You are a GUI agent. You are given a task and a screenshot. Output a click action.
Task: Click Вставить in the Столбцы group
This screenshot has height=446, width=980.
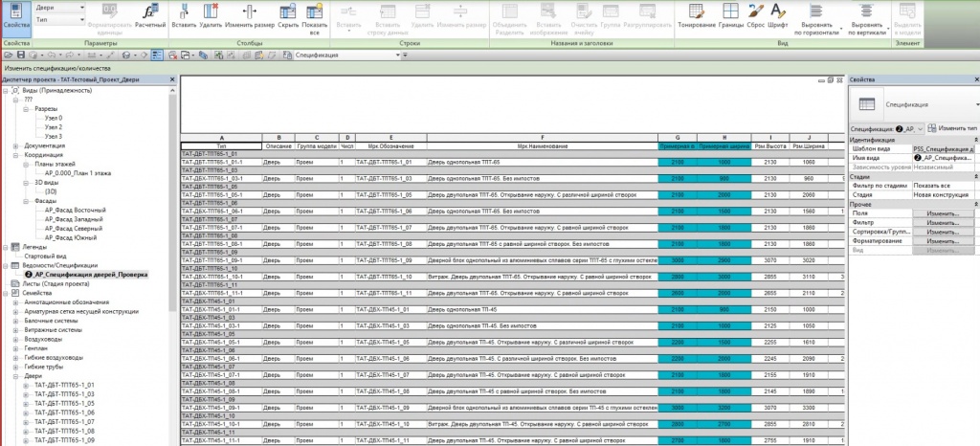pyautogui.click(x=184, y=16)
